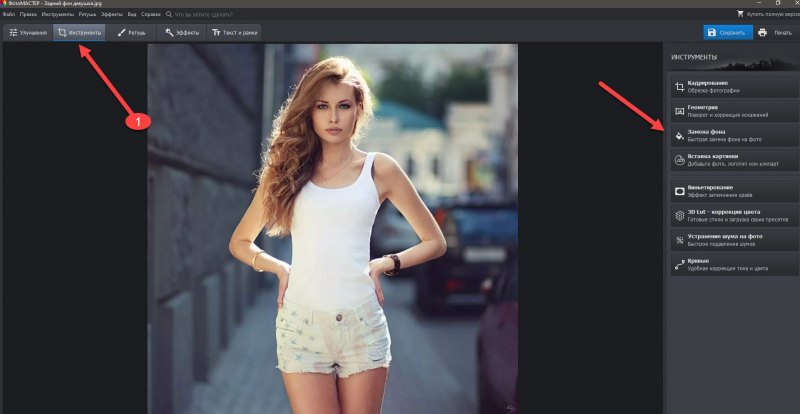Open the Инструменты menu in the menu bar
Screen dimensions: 800x414
coord(58,14)
